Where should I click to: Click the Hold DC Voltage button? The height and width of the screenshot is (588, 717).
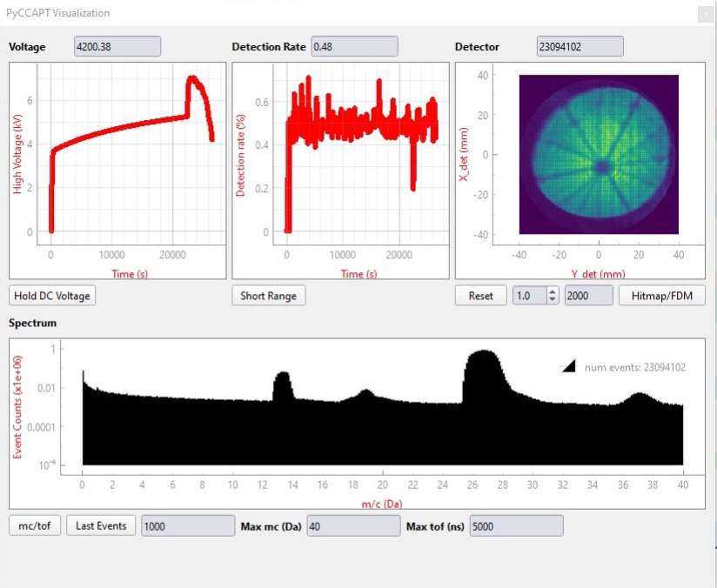52,296
